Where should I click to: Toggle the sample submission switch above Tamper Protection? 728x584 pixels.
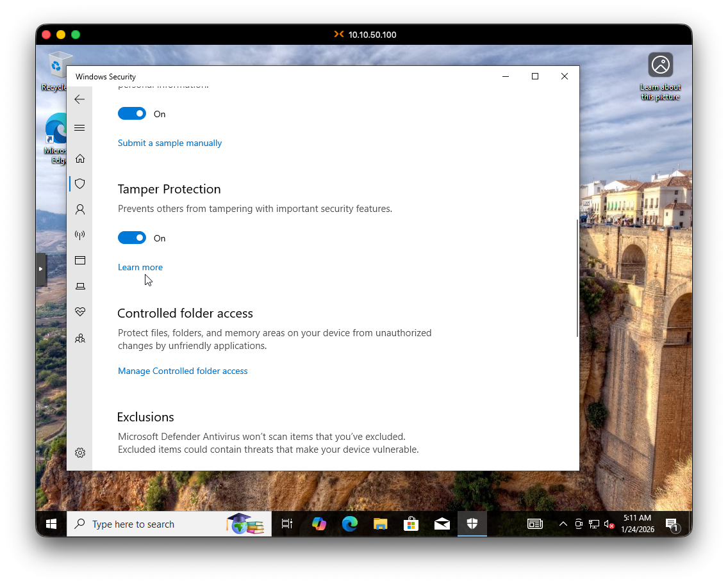(132, 114)
